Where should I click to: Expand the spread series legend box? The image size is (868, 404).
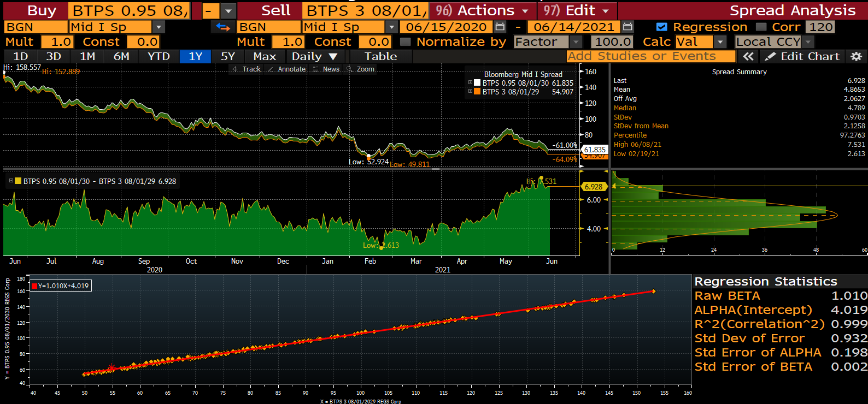pyautogui.click(x=11, y=181)
